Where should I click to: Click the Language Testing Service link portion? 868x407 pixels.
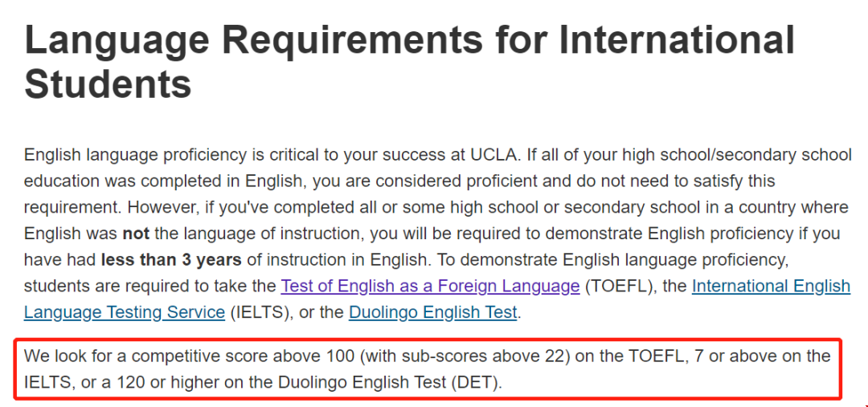[x=125, y=312]
